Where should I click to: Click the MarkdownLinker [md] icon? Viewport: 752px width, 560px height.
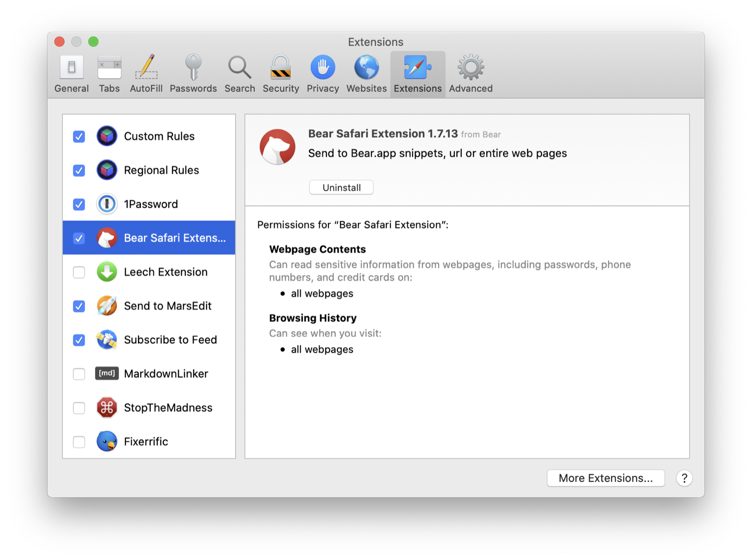point(107,374)
